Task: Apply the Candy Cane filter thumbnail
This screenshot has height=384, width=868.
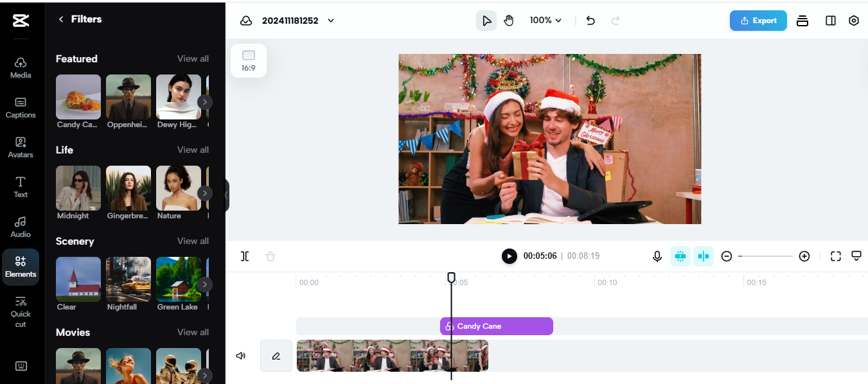Action: point(78,97)
